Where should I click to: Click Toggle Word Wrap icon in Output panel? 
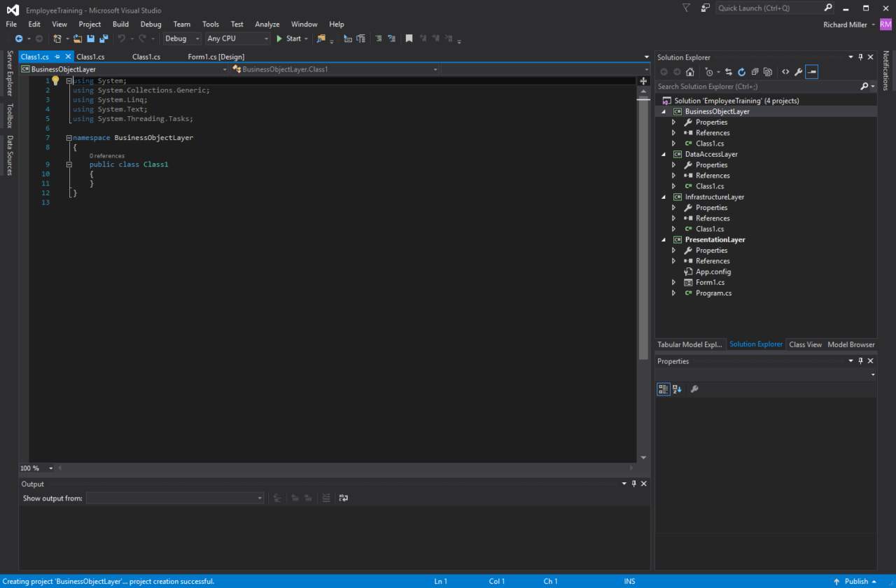[x=344, y=498]
